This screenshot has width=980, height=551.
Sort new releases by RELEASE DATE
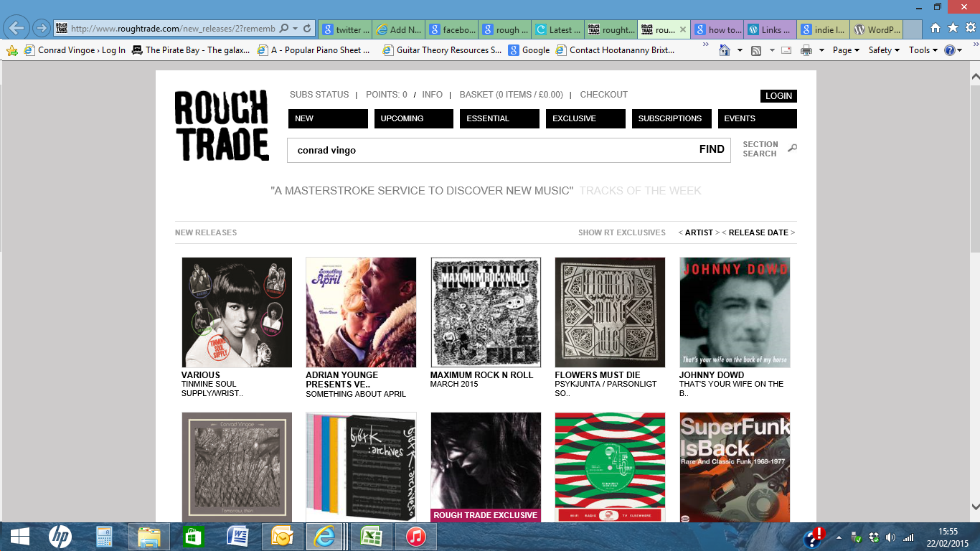pyautogui.click(x=758, y=232)
